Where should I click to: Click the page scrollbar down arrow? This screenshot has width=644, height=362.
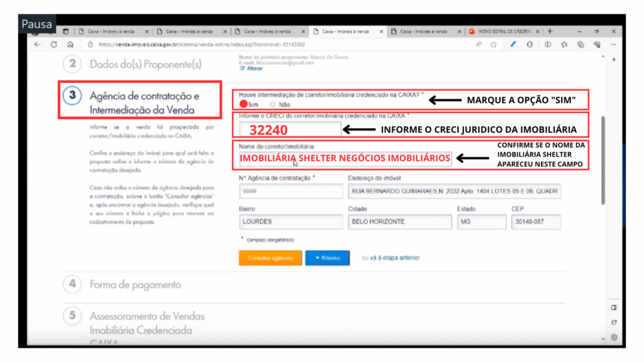[x=603, y=339]
